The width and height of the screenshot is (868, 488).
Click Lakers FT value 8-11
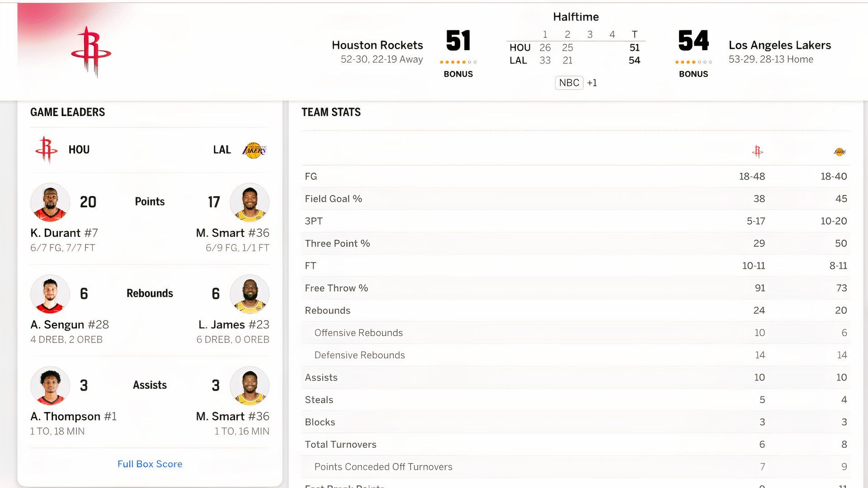click(x=838, y=266)
